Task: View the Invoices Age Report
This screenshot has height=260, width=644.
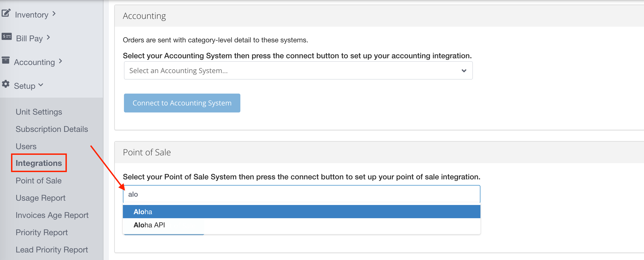Action: tap(52, 215)
